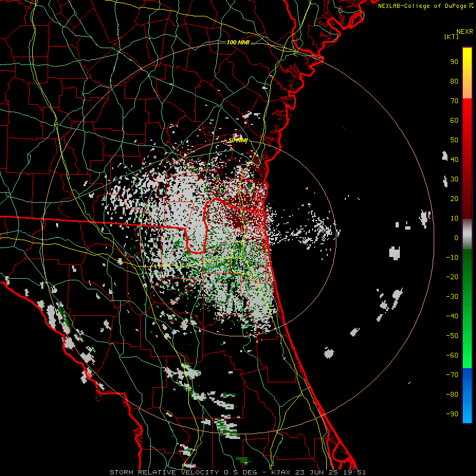The width and height of the screenshot is (476, 476).
Task: Select the "20" value on velocity scale
Action: pyautogui.click(x=454, y=199)
